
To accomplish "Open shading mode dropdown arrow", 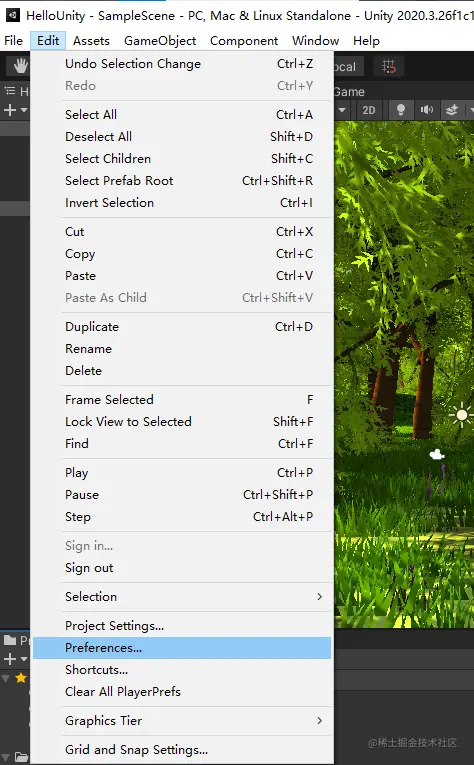I will coord(342,110).
